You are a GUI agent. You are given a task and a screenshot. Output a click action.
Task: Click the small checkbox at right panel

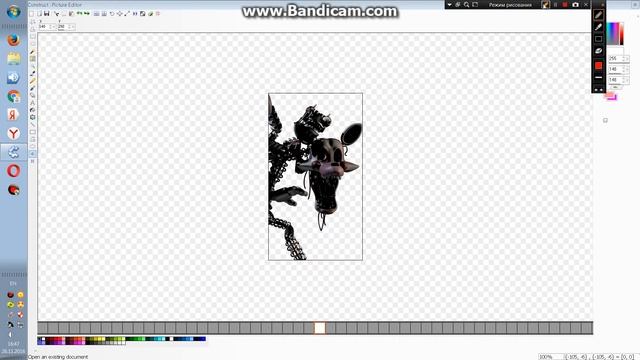coord(605,120)
